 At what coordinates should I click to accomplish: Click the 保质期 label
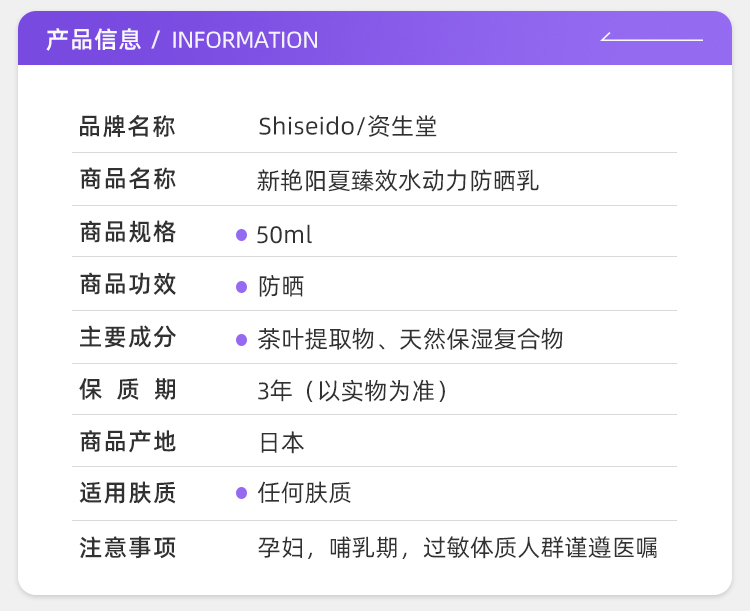click(128, 390)
